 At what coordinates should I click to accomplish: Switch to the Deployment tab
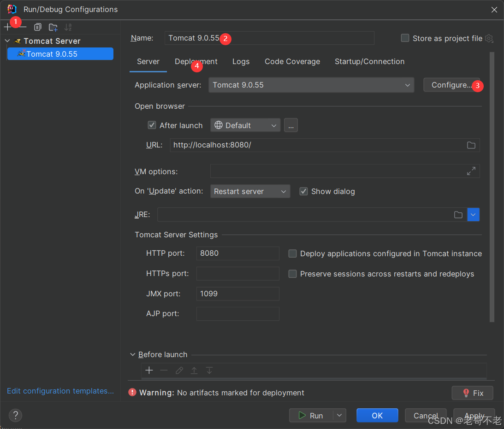click(196, 62)
